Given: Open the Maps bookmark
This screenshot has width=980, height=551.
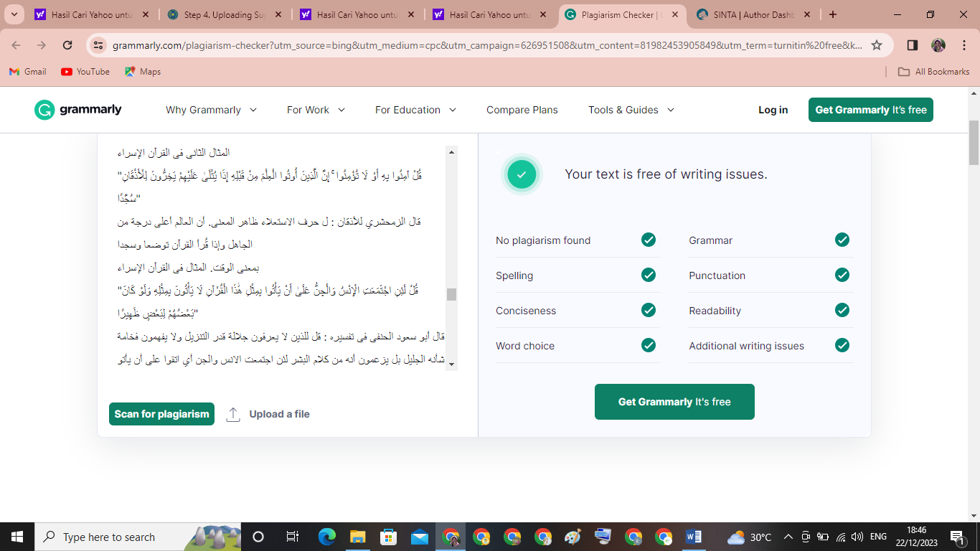Looking at the screenshot, I should click(143, 72).
